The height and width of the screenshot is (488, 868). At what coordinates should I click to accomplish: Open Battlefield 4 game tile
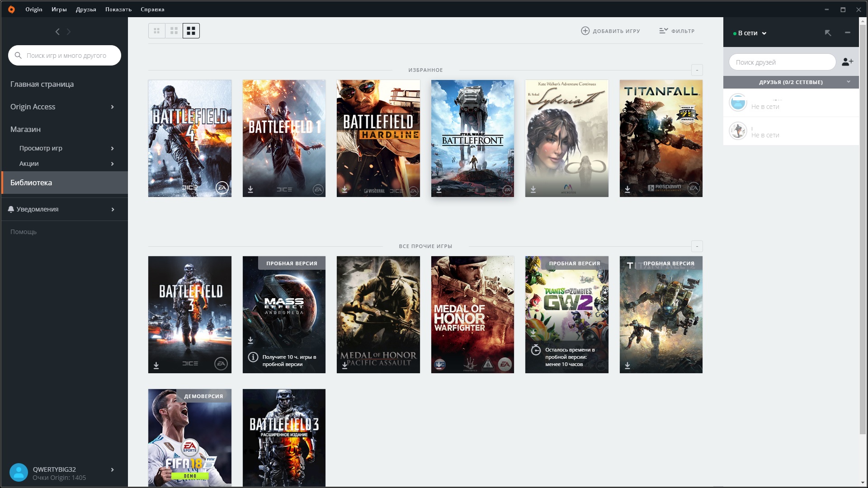[190, 138]
